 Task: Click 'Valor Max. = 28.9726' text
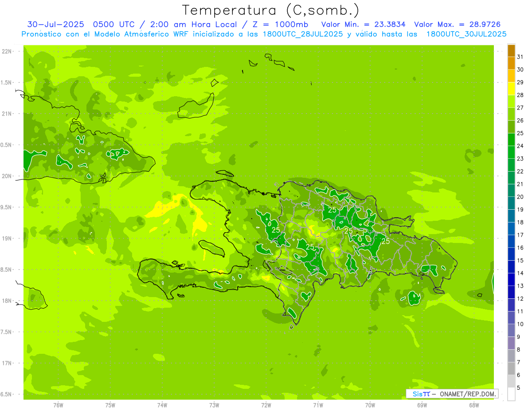point(458,24)
